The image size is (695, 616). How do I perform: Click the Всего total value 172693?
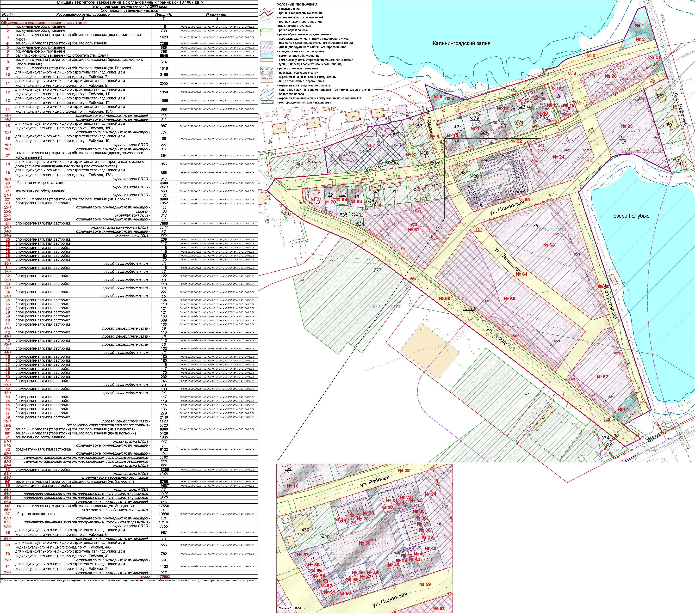164,577
